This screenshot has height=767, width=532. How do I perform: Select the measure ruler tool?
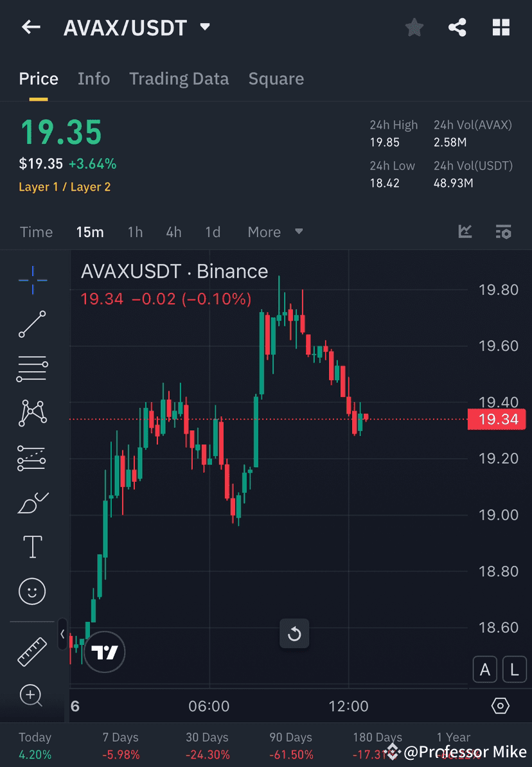coord(32,651)
